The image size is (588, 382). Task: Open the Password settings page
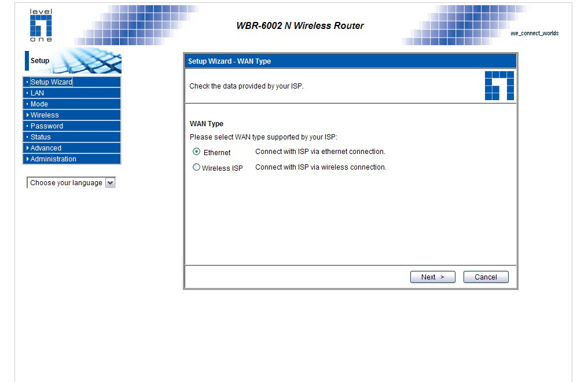(72, 126)
